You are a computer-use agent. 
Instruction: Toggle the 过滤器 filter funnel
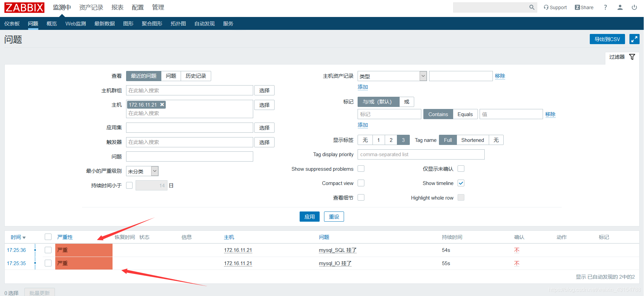(632, 57)
